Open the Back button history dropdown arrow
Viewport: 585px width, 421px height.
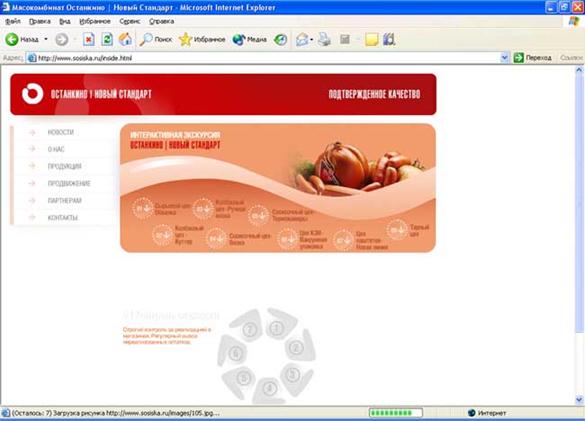(x=46, y=39)
